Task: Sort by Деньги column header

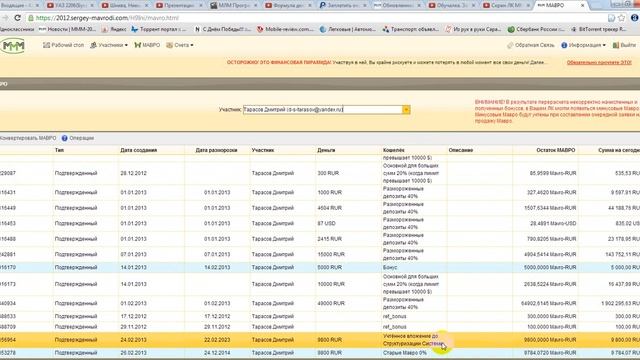Action: pyautogui.click(x=326, y=150)
